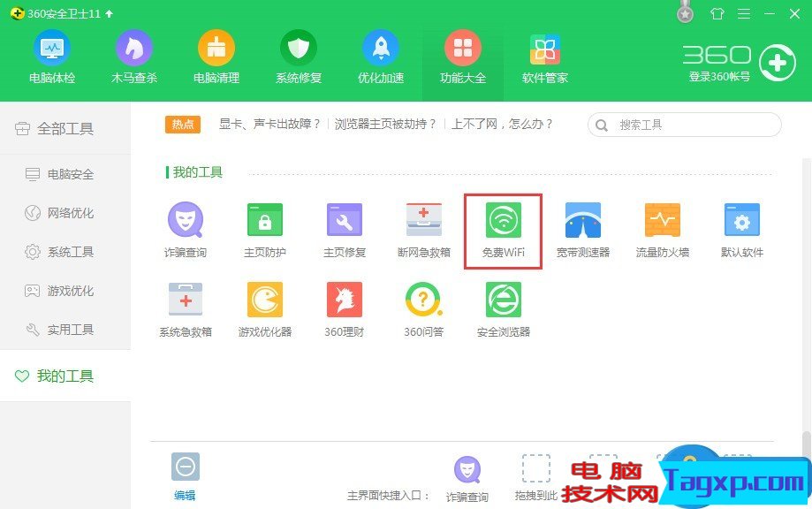812x509 pixels.
Task: Open 优化加速 speed optimization
Action: [x=381, y=57]
